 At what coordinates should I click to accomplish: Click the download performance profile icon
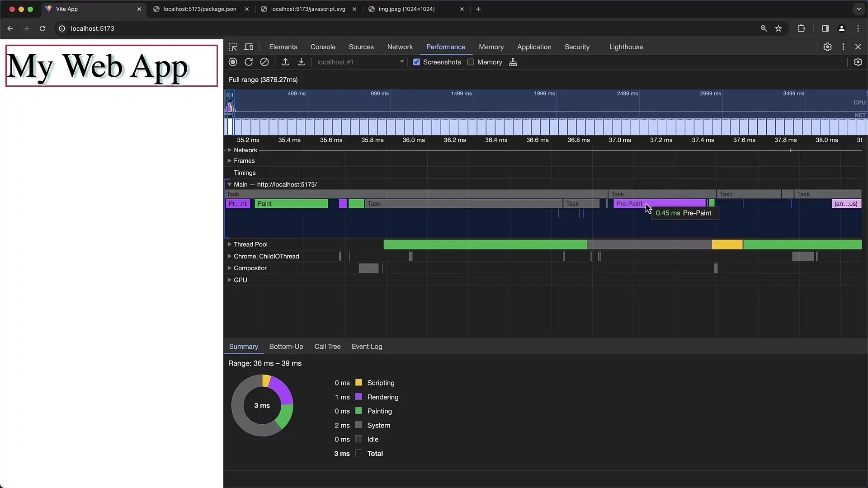[x=302, y=62]
